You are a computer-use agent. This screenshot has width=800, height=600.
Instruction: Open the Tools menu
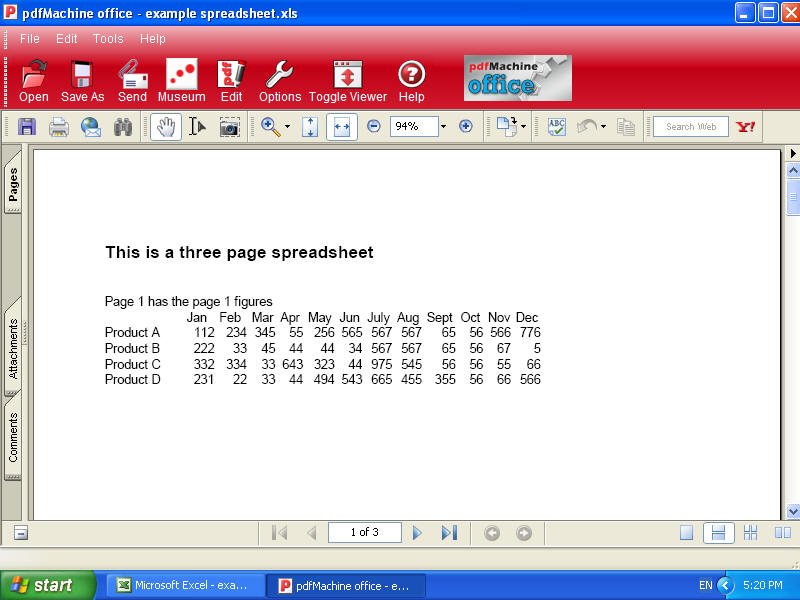108,39
